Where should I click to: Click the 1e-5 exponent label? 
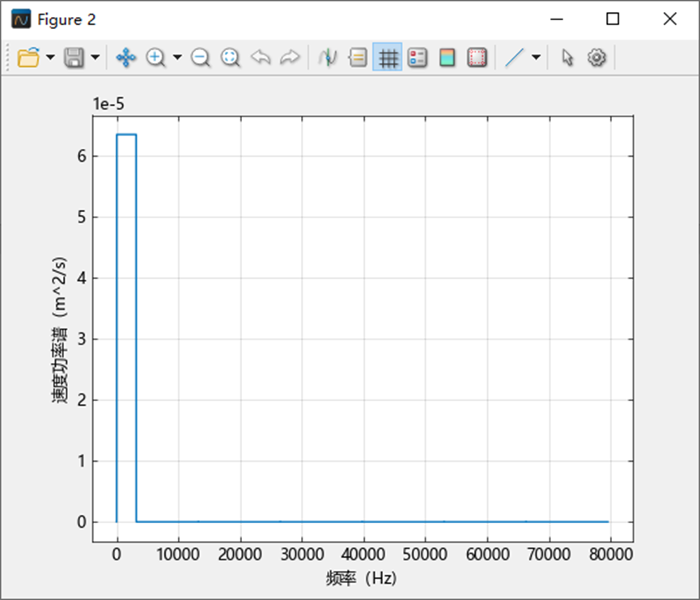click(x=108, y=104)
